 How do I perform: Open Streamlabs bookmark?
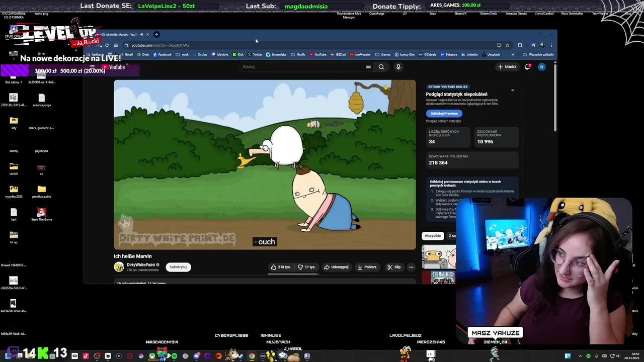coord(276,54)
